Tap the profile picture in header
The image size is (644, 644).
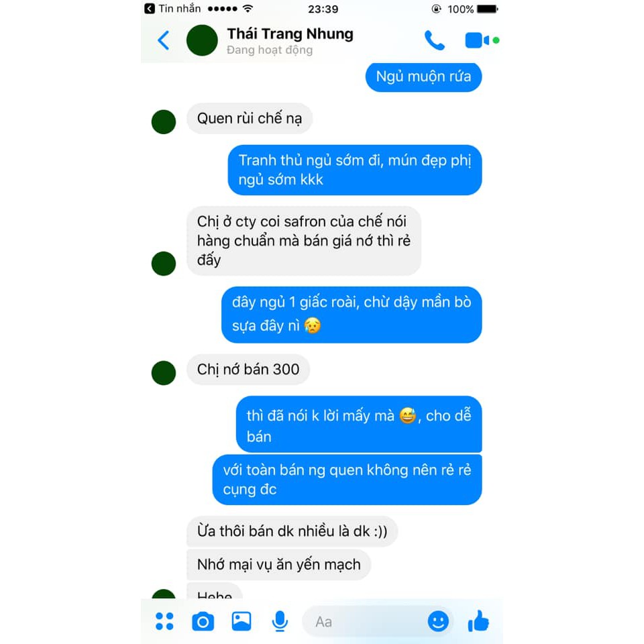[202, 40]
